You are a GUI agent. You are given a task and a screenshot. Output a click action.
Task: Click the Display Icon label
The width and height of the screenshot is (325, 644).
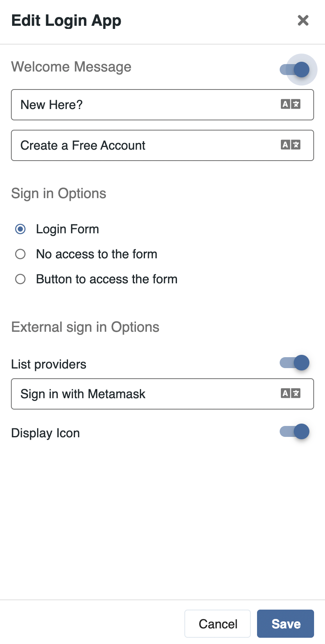(45, 433)
